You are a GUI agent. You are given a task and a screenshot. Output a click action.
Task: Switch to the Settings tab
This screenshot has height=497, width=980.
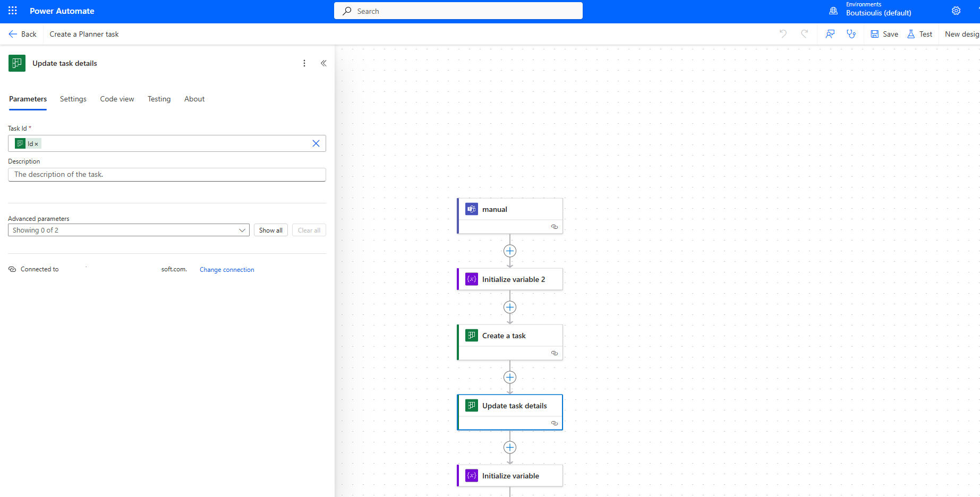coord(73,99)
